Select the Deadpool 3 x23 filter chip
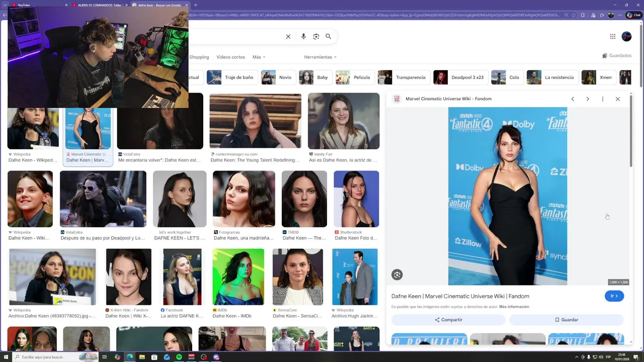The height and width of the screenshot is (362, 644). pos(461,77)
